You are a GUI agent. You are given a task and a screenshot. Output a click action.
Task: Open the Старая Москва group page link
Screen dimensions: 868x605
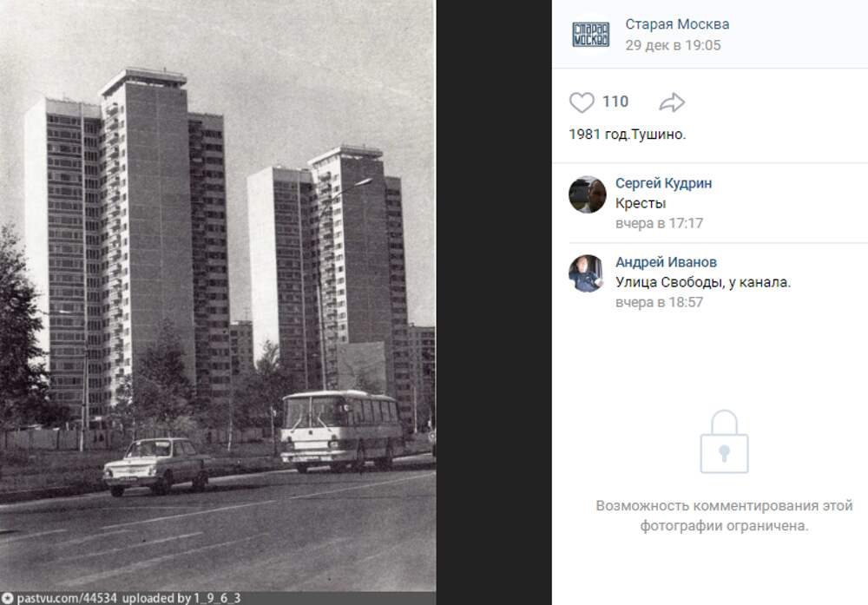coord(677,24)
